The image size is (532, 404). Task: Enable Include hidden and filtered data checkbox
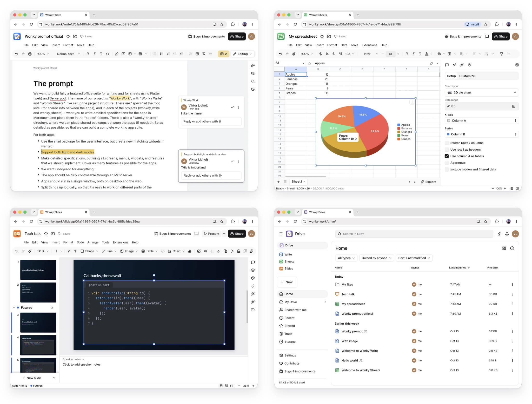(x=447, y=170)
